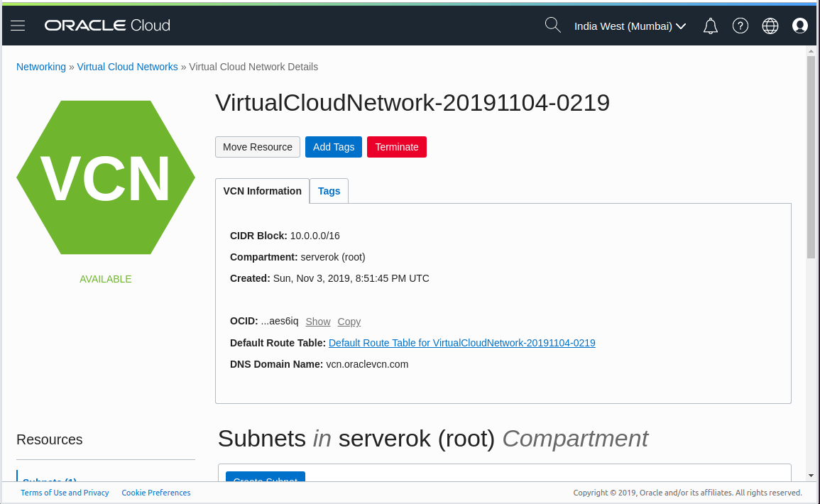The width and height of the screenshot is (820, 504).
Task: Open the notifications bell icon
Action: pos(710,26)
